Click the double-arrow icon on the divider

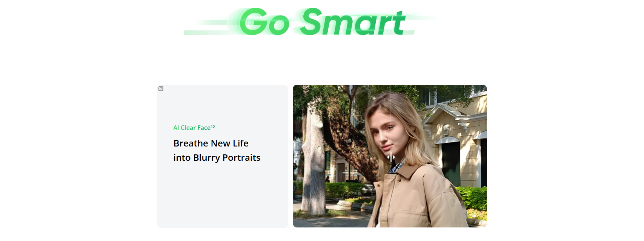pyautogui.click(x=391, y=157)
